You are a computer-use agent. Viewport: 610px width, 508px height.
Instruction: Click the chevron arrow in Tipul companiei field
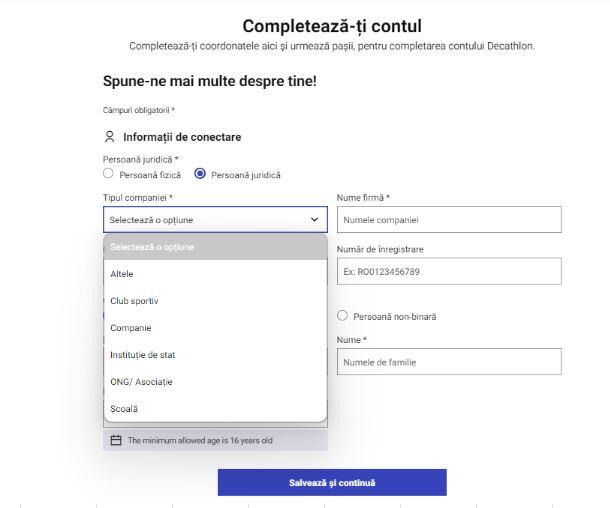pyautogui.click(x=314, y=220)
